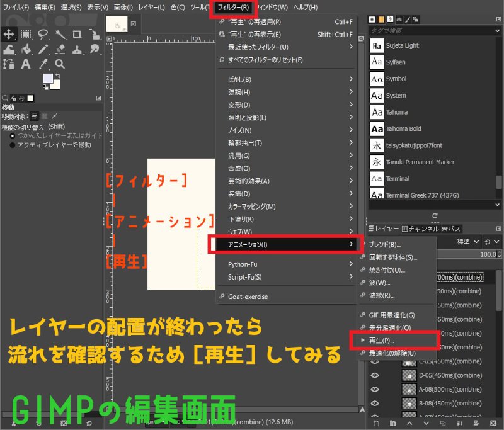Select the Unified Transform tool
The width and height of the screenshot is (504, 430).
[x=94, y=34]
